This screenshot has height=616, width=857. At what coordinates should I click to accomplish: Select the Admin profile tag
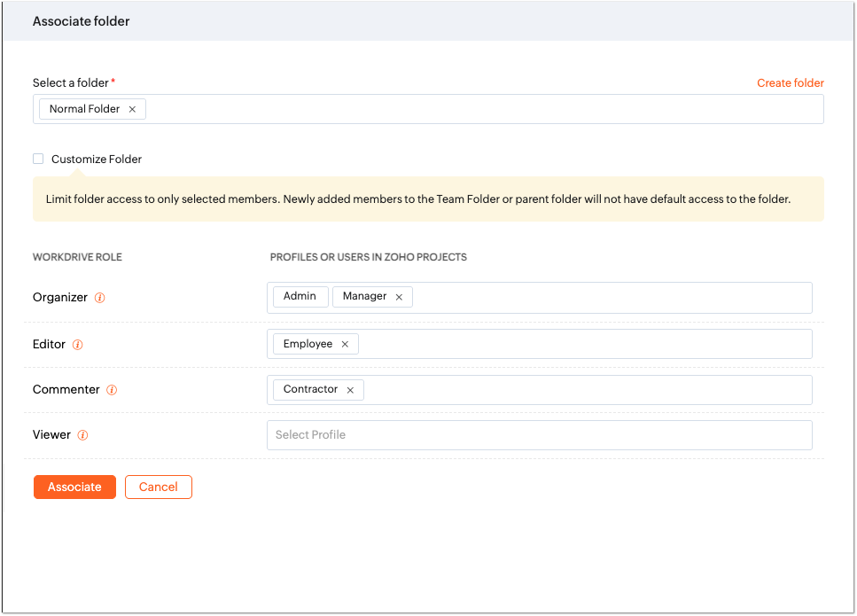(300, 296)
